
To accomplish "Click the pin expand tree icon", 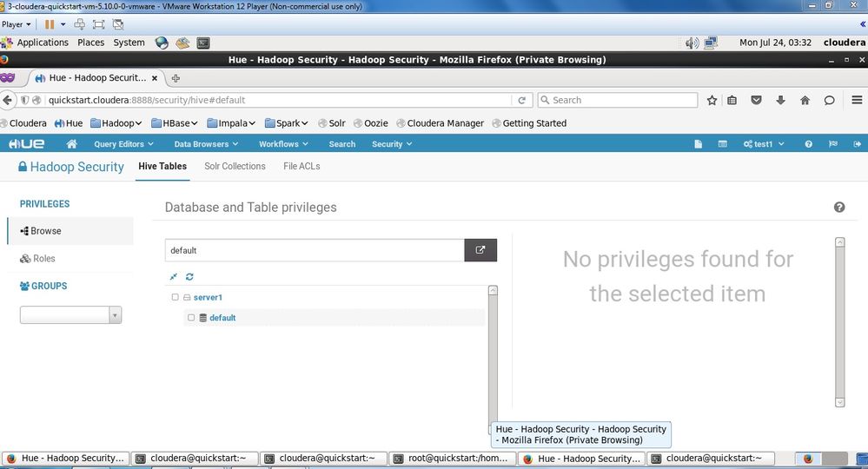I will (x=173, y=276).
